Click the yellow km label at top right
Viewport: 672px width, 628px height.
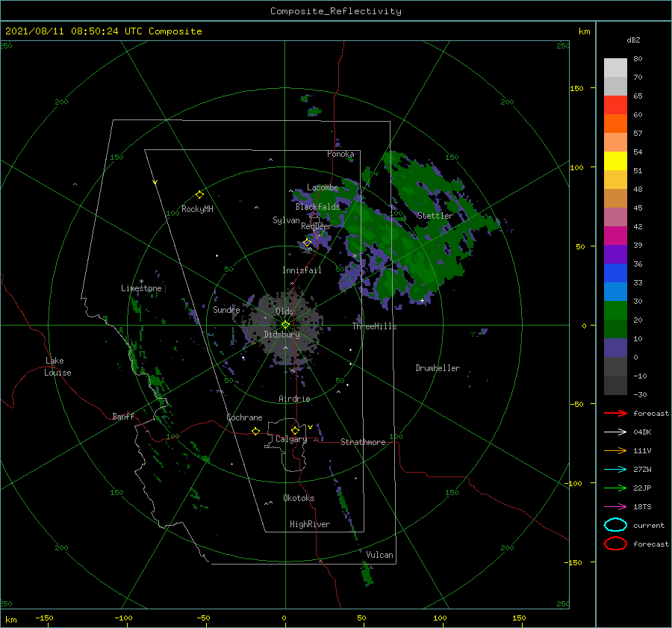coord(584,31)
